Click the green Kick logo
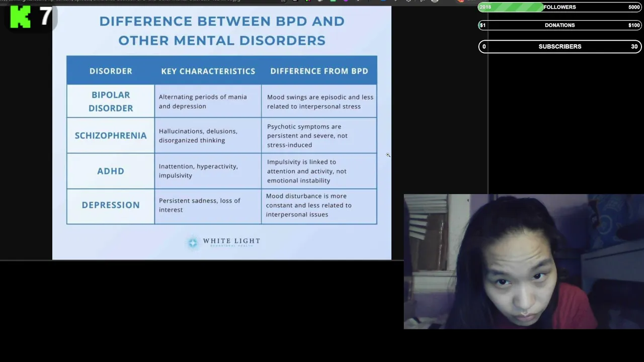 (x=20, y=17)
